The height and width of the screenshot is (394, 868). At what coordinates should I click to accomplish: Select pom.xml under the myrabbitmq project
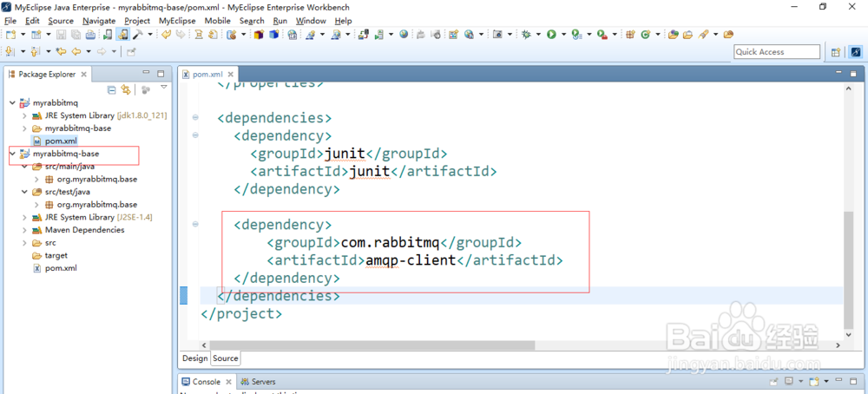61,141
